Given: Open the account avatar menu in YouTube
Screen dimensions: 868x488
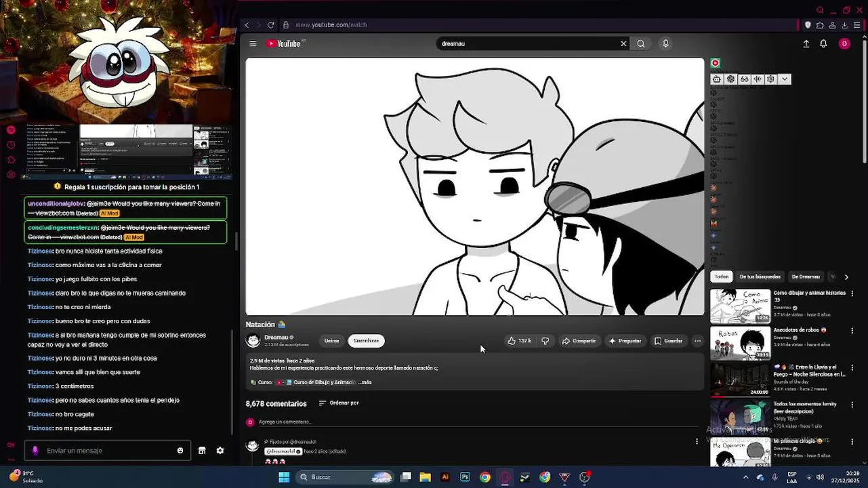Looking at the screenshot, I should coord(844,43).
